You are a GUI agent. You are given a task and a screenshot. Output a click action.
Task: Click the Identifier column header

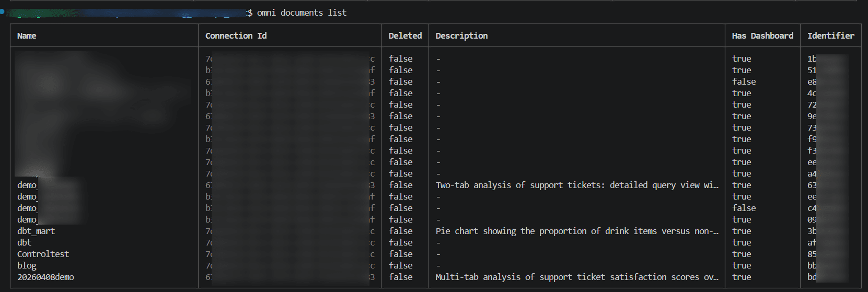pyautogui.click(x=830, y=36)
